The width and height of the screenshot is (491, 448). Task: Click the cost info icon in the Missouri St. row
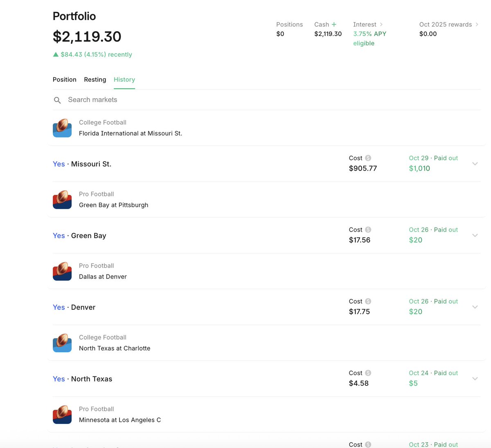368,158
